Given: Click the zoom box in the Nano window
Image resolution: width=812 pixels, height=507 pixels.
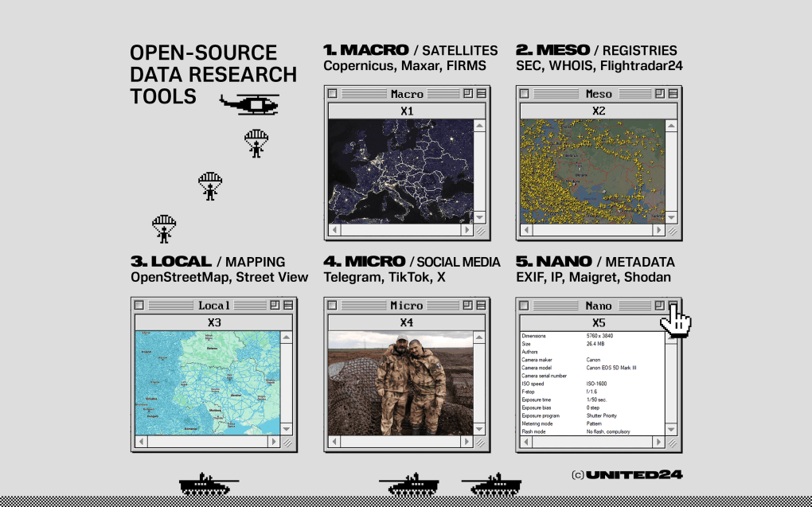Looking at the screenshot, I should (x=659, y=305).
